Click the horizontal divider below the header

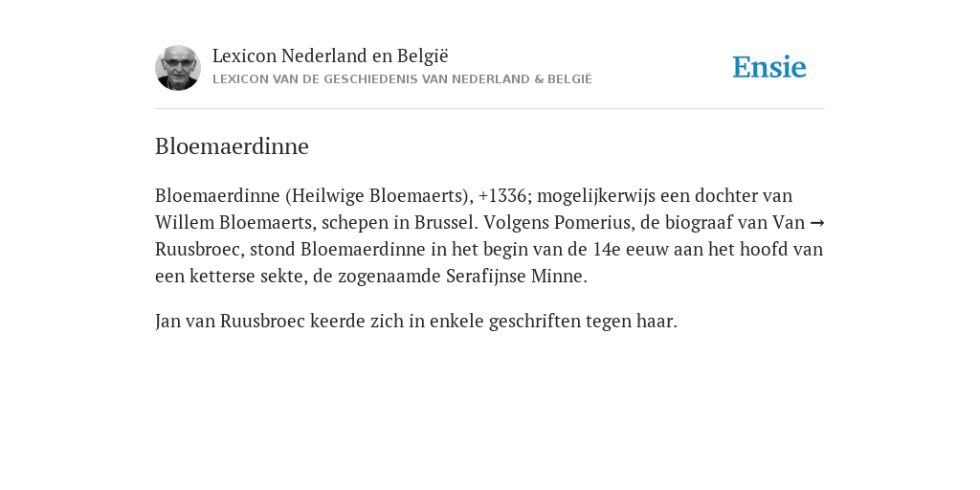[490, 109]
